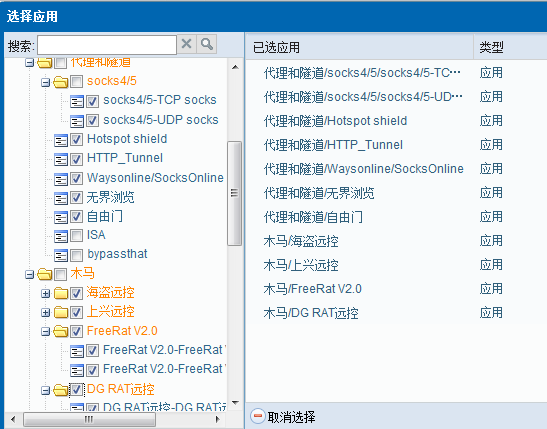Screen dimensions: 547x429
Task: Collapse the FreeRat V2.0 tree node
Action: tap(45, 331)
